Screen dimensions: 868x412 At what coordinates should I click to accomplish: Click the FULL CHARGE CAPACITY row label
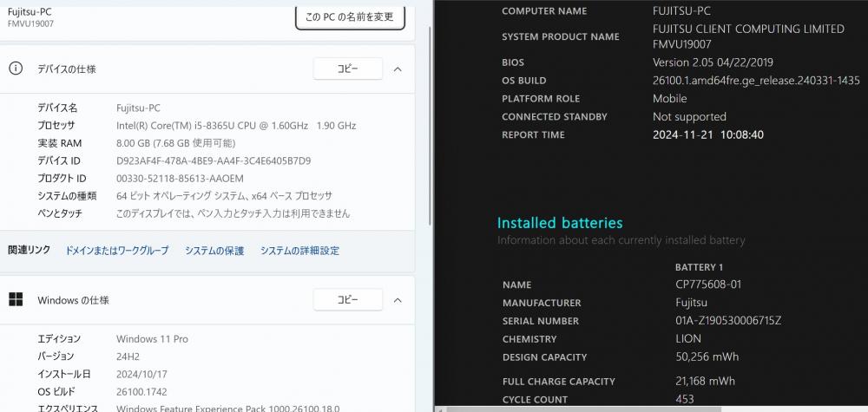pyautogui.click(x=558, y=382)
